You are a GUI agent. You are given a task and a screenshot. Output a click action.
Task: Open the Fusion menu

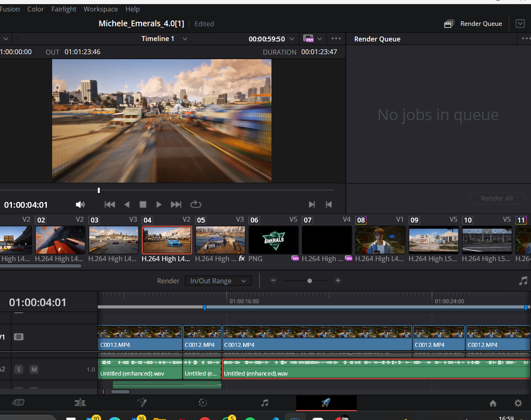[9, 9]
